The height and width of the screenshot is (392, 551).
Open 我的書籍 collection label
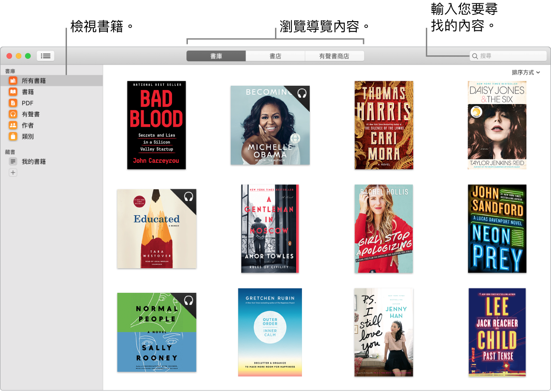[x=34, y=162]
